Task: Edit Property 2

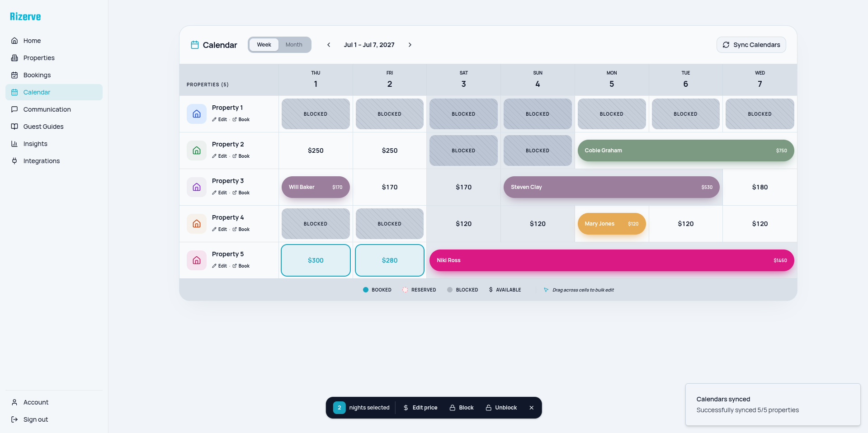Action: [220, 156]
